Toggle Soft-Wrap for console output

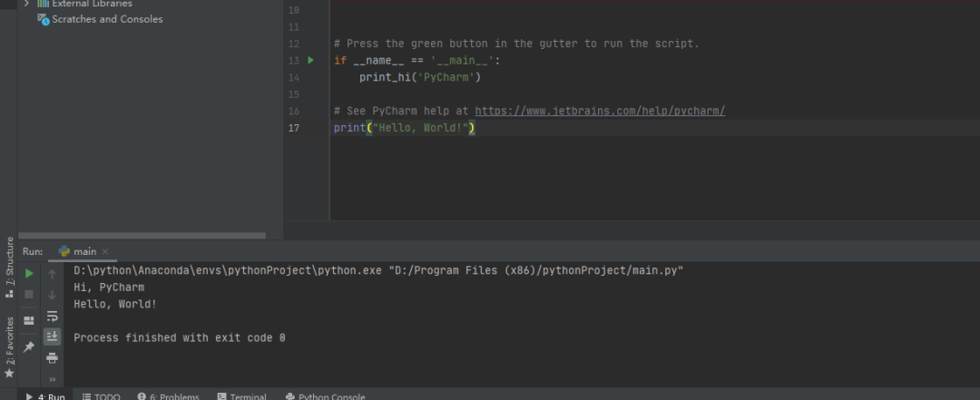point(53,316)
